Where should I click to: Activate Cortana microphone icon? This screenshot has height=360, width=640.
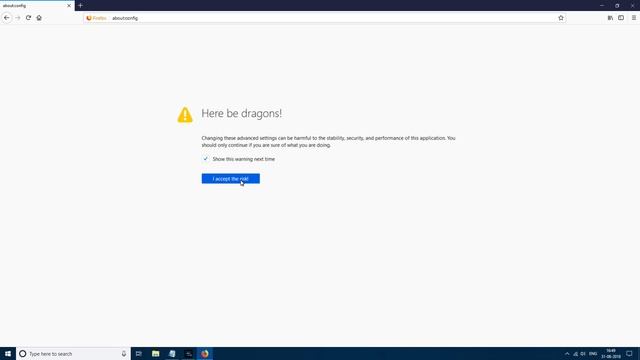(x=124, y=354)
